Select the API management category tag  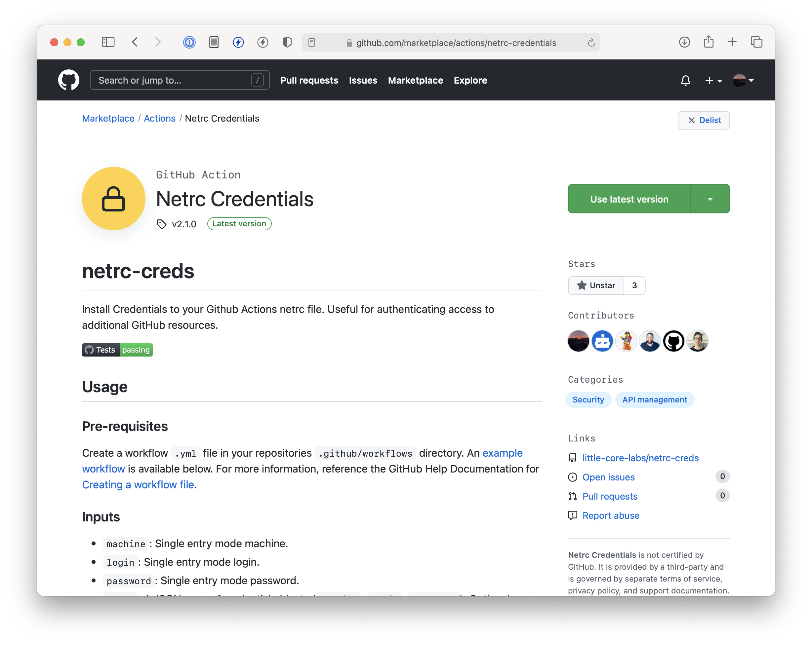click(x=655, y=399)
